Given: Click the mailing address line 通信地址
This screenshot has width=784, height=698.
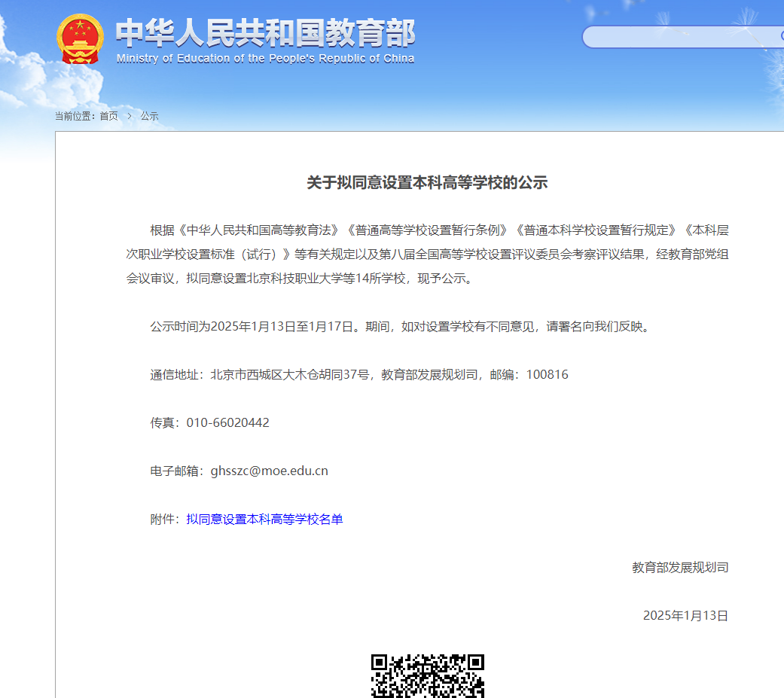Looking at the screenshot, I should [359, 374].
